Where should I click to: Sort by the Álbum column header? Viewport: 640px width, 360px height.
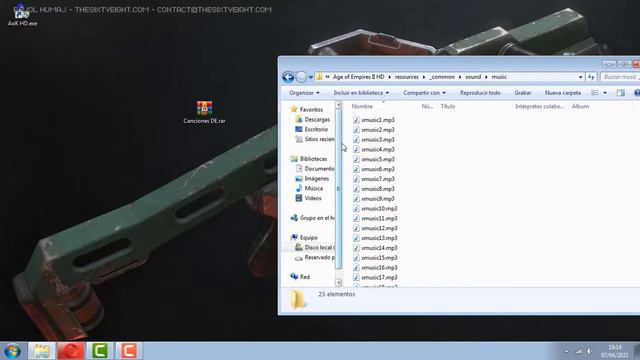(x=580, y=107)
